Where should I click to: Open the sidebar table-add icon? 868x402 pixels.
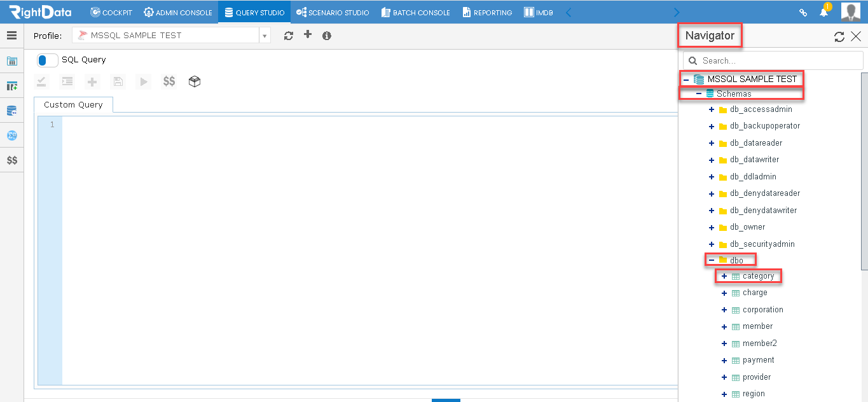11,86
